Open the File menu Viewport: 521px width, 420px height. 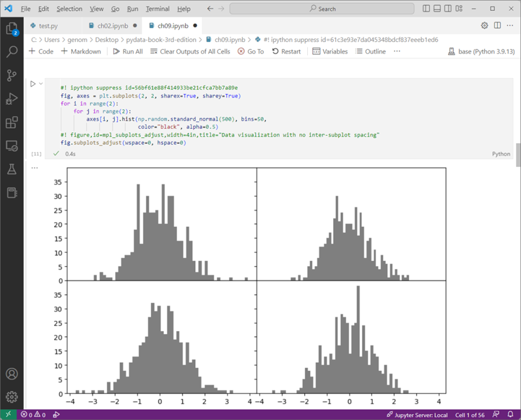coord(25,9)
